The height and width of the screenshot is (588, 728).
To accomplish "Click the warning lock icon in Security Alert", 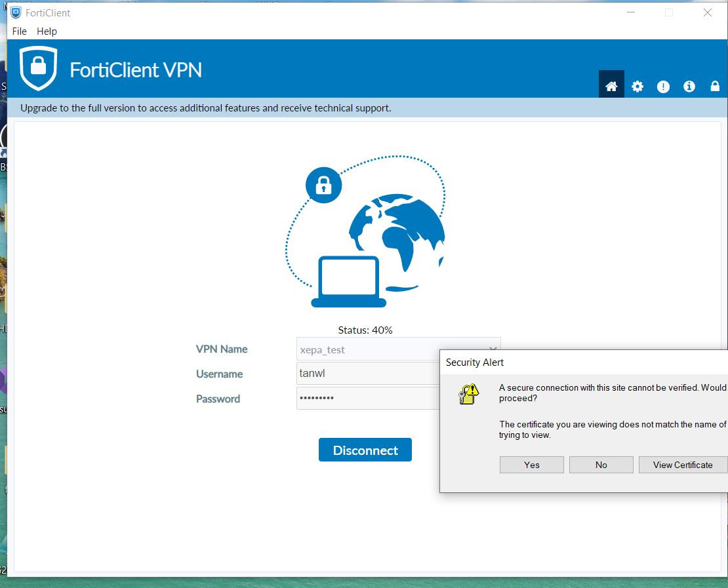I will 468,394.
